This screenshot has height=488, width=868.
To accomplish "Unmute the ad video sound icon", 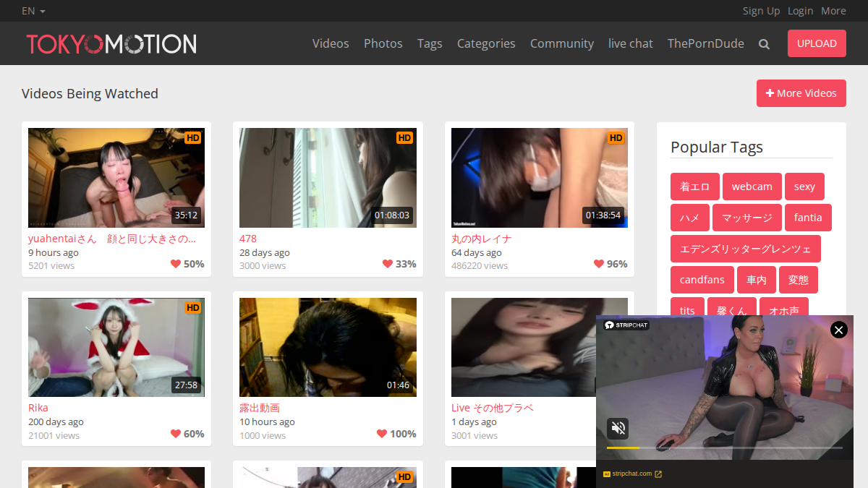I will coord(618,429).
